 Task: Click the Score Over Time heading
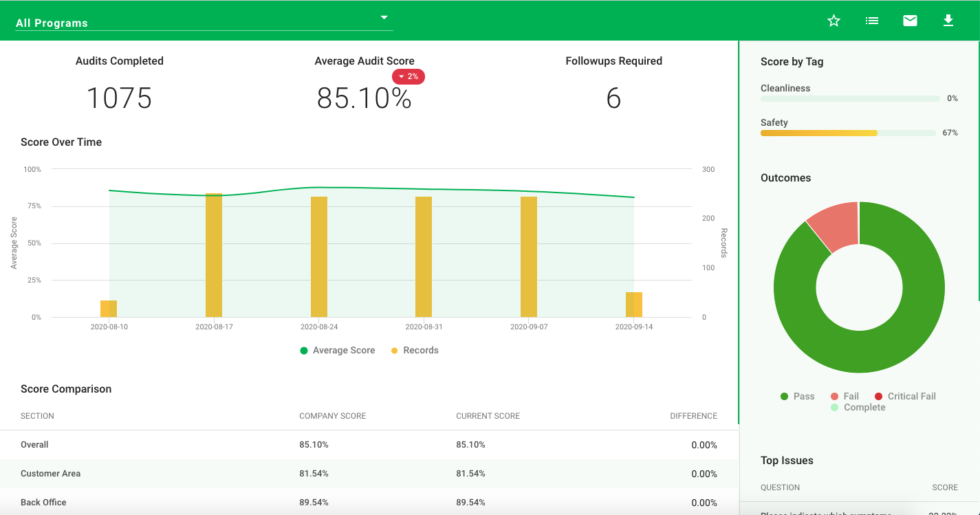tap(61, 142)
